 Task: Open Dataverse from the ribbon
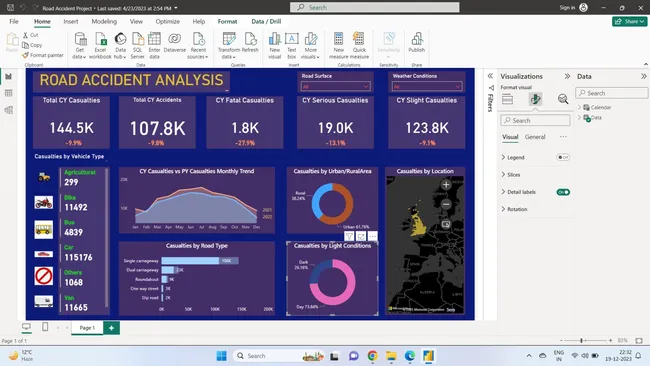[x=175, y=43]
